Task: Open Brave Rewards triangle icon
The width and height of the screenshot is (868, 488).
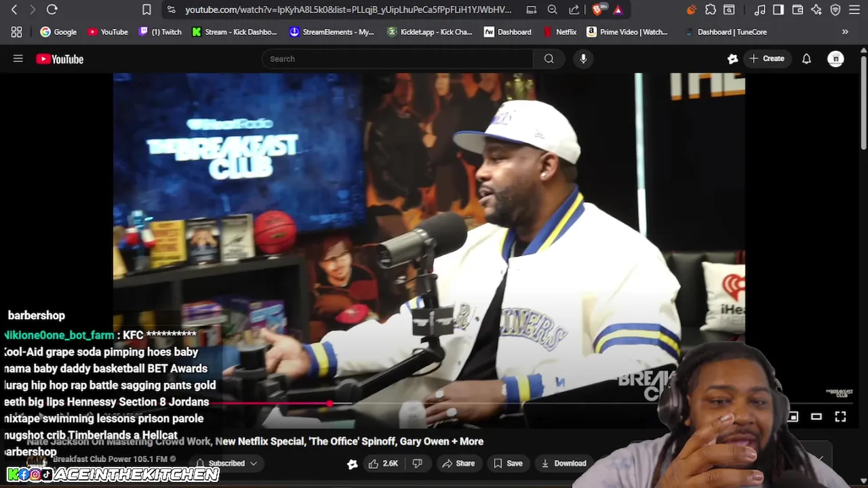Action: pos(618,9)
